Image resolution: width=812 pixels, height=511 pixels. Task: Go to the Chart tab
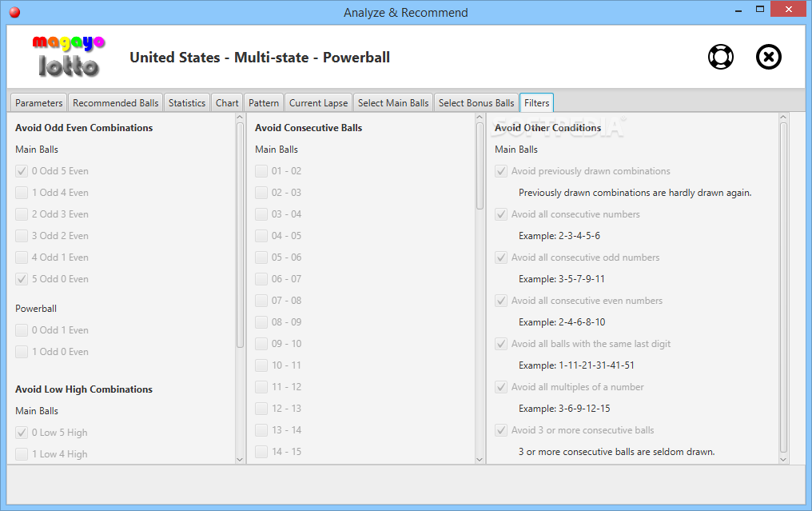click(x=227, y=102)
